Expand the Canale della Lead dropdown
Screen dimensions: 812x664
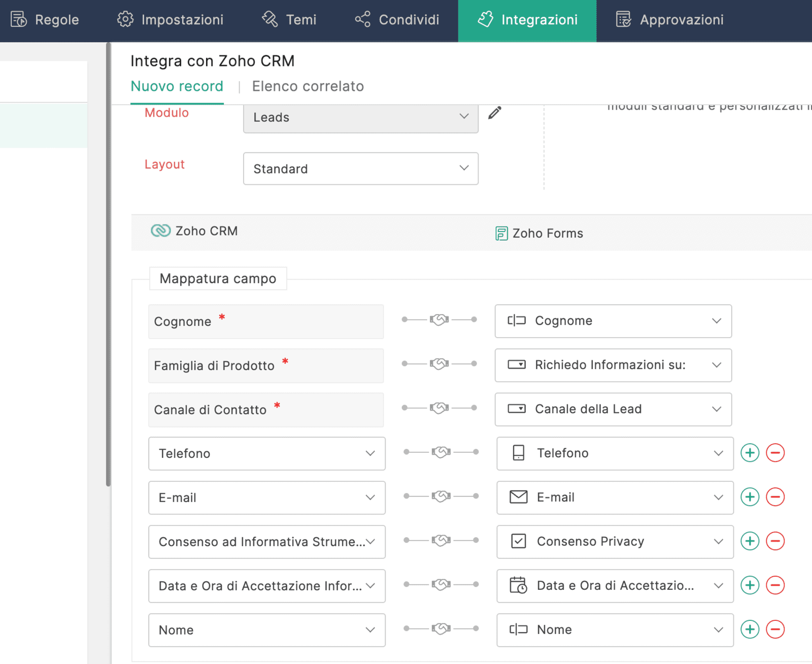[613, 409]
